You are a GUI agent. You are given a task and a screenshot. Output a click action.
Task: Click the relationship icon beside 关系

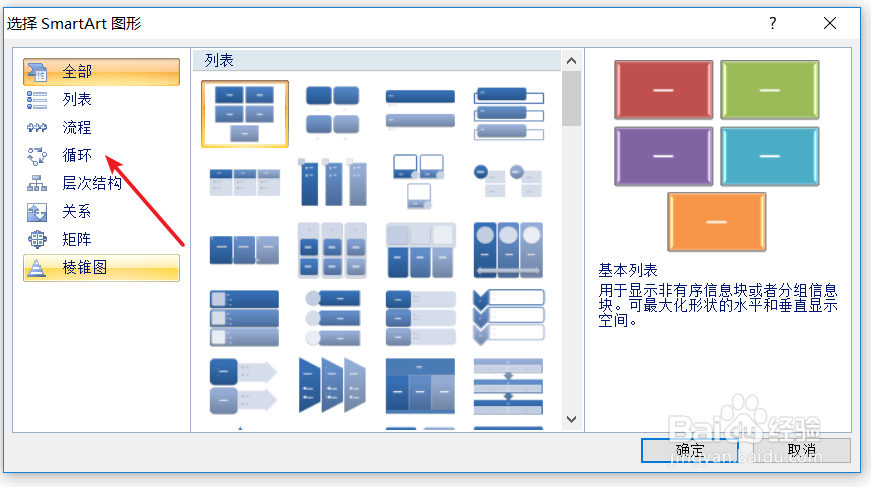(x=37, y=212)
